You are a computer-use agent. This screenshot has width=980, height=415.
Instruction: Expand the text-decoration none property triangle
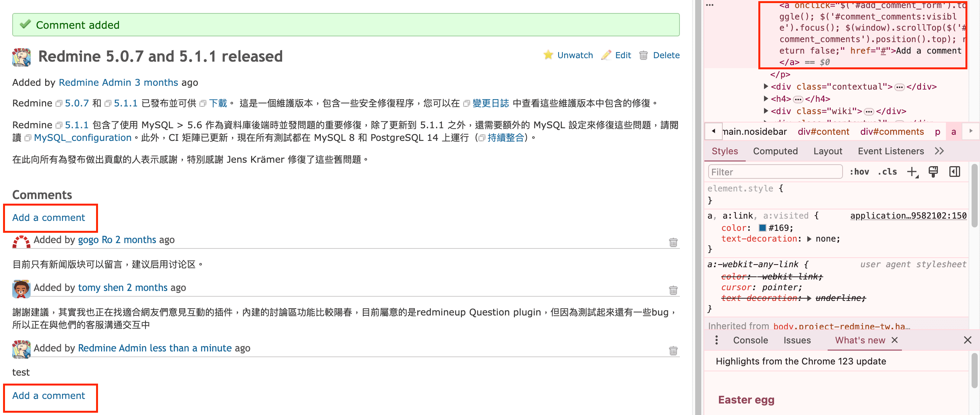[x=809, y=239]
